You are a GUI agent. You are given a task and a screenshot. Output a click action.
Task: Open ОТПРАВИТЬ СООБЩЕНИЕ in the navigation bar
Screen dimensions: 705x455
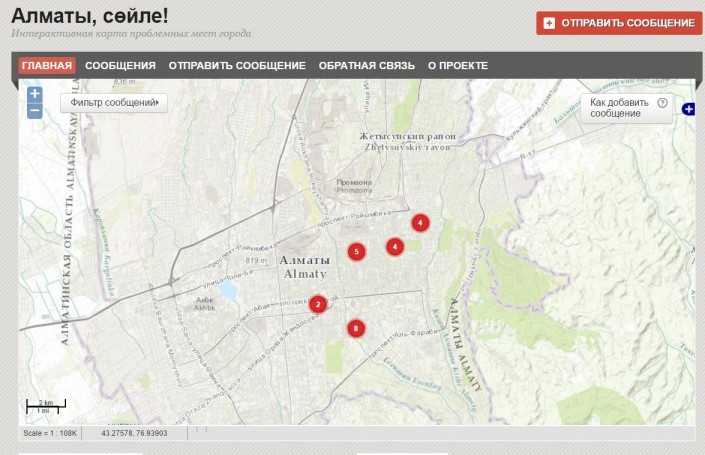pos(237,66)
